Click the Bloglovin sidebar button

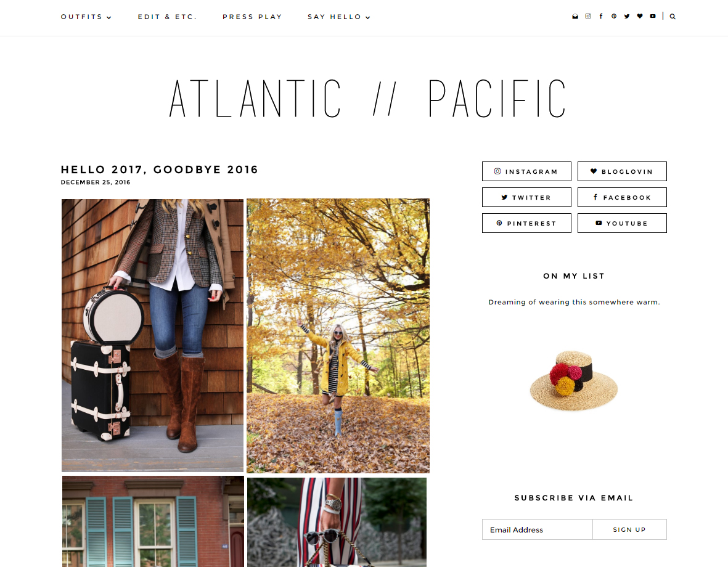click(622, 171)
